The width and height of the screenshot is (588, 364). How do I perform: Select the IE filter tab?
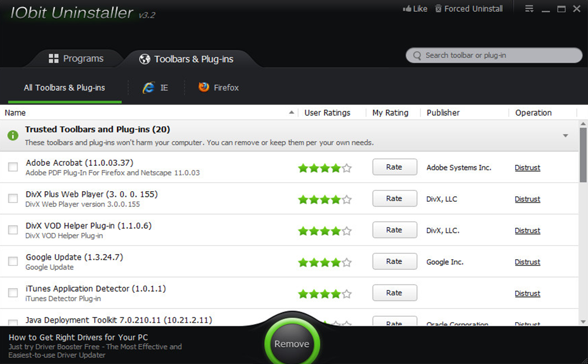[x=155, y=88]
